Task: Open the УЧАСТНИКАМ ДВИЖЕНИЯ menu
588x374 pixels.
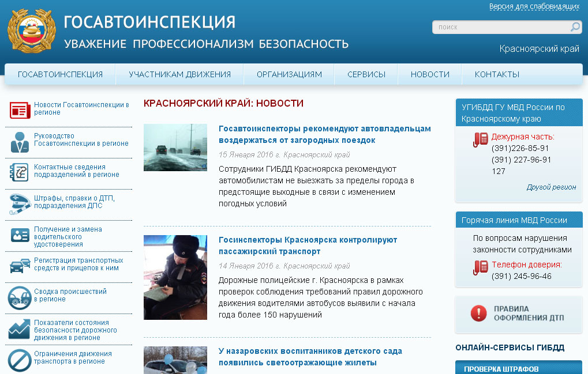Action: pyautogui.click(x=179, y=74)
